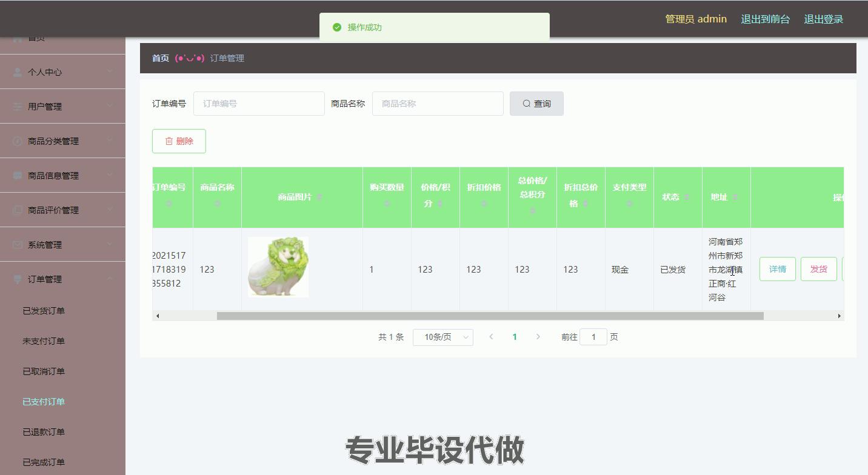Click the 商品评价管理 sidebar icon
The width and height of the screenshot is (868, 475).
click(17, 210)
